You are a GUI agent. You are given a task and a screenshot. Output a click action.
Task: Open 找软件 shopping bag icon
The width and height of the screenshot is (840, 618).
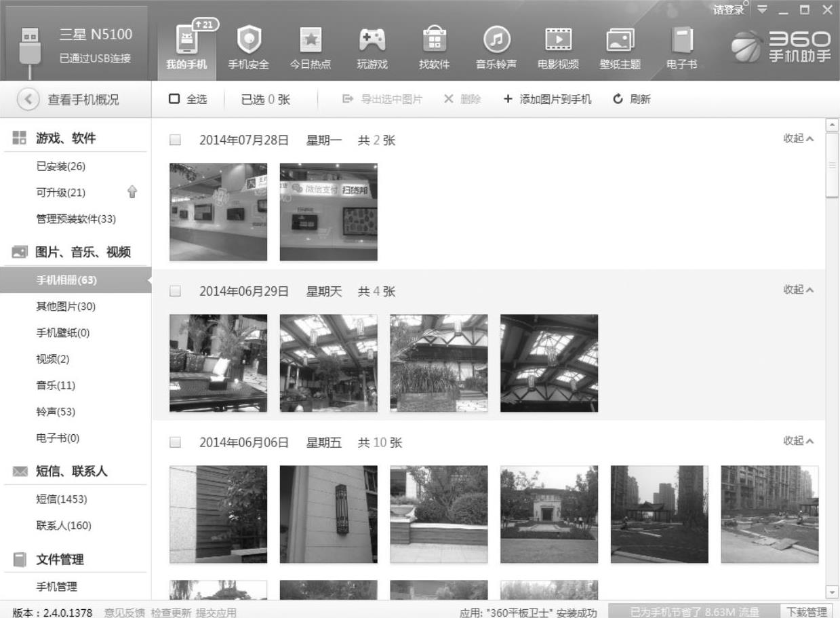tap(435, 41)
